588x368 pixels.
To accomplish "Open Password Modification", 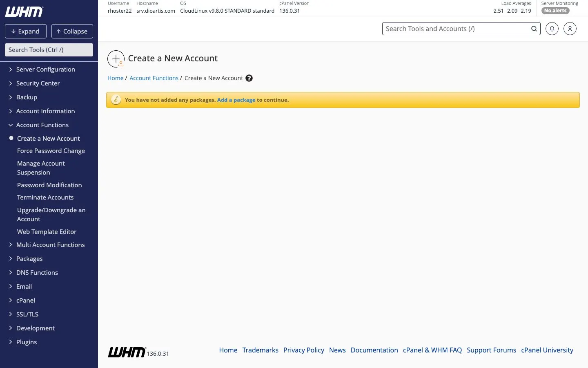I will [49, 185].
